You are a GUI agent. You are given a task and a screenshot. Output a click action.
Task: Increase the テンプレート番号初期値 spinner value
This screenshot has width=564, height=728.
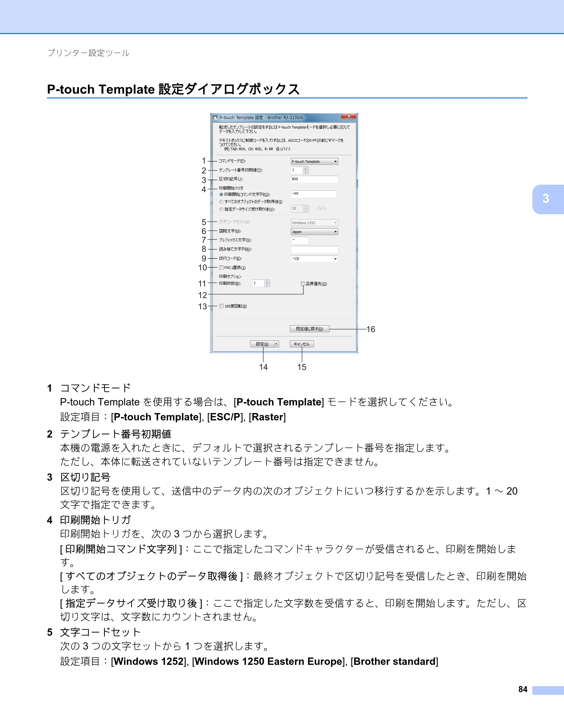(x=305, y=169)
